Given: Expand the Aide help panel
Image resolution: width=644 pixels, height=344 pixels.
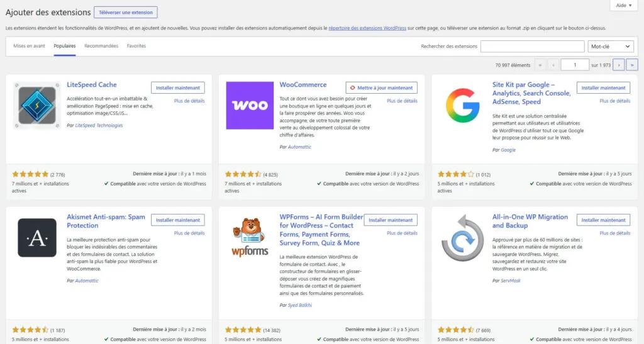Looking at the screenshot, I should pos(623,5).
